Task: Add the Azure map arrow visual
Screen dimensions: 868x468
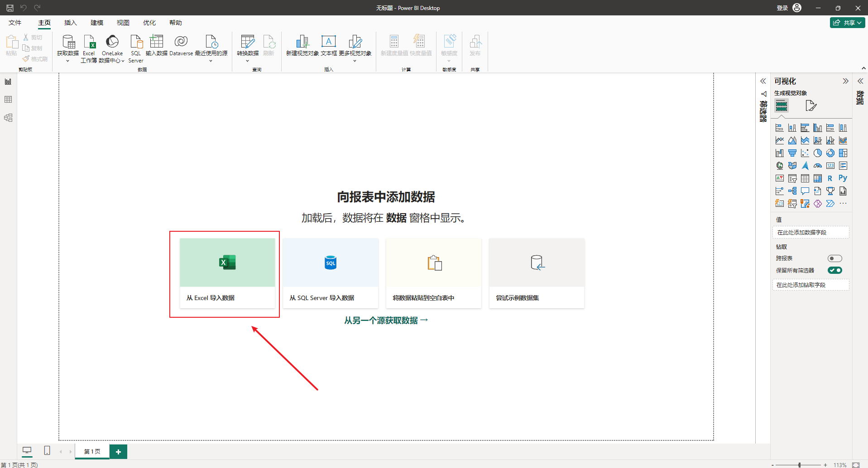Action: [x=805, y=166]
